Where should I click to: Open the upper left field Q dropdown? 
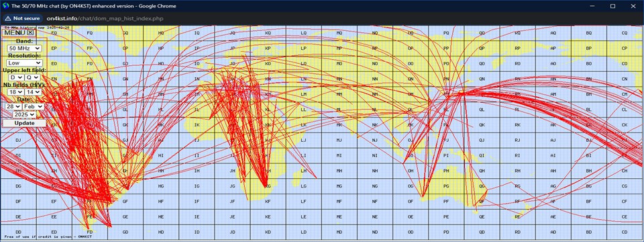tap(32, 77)
